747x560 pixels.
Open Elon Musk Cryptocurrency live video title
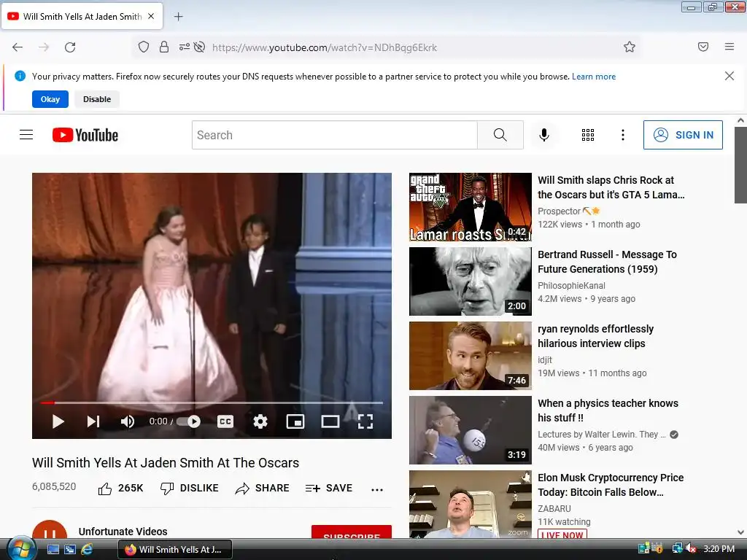[x=611, y=485]
